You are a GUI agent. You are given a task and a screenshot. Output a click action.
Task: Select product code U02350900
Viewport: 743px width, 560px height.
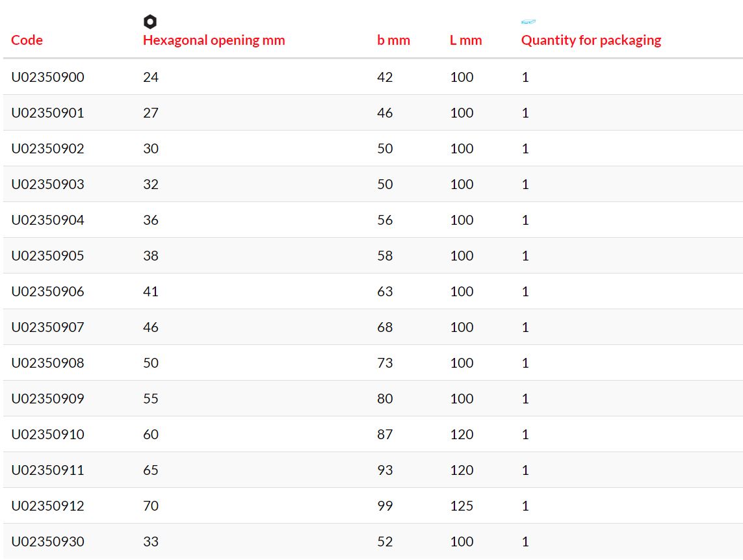click(x=48, y=77)
